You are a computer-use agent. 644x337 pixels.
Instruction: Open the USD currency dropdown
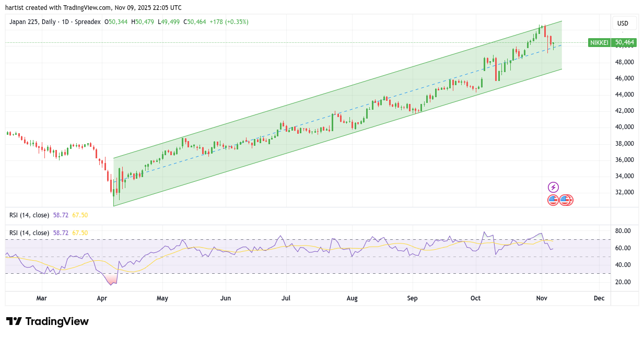pyautogui.click(x=623, y=23)
